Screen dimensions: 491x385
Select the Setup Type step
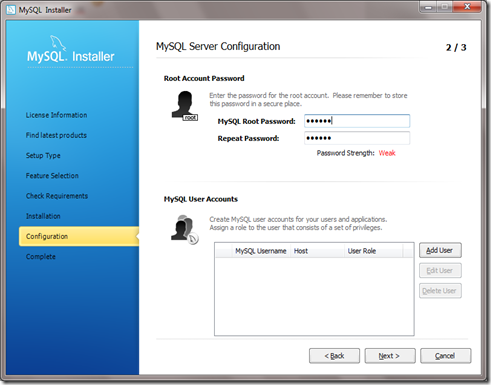point(43,155)
